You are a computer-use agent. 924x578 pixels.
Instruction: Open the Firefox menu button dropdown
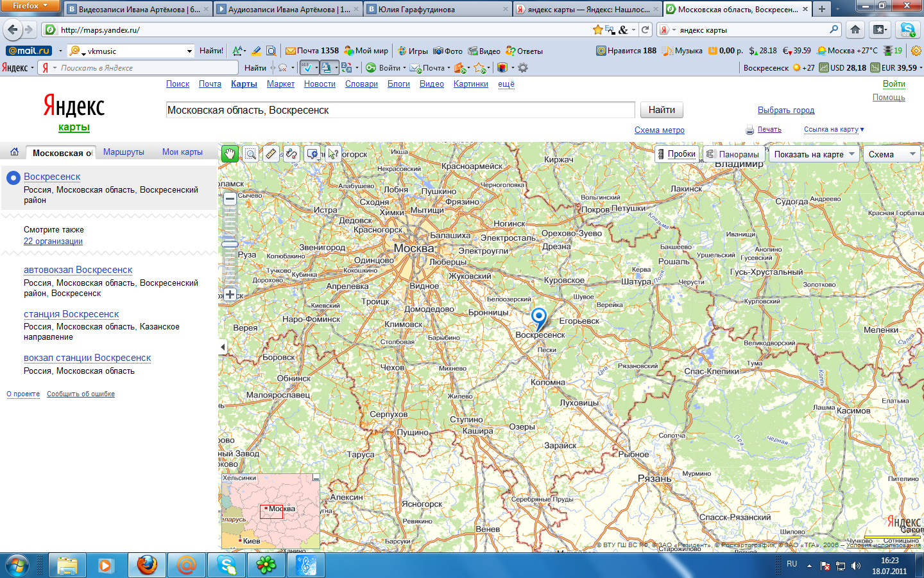(x=30, y=6)
